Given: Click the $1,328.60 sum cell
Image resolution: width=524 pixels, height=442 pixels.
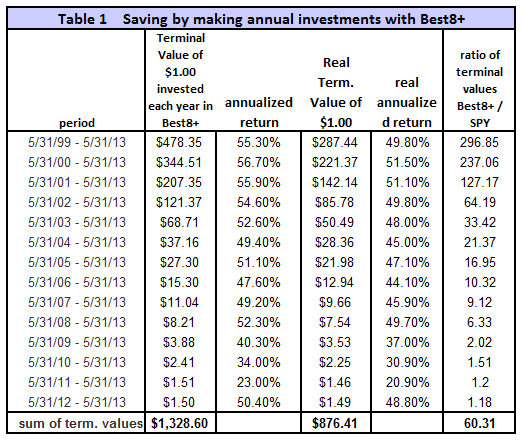Looking at the screenshot, I should tap(179, 424).
